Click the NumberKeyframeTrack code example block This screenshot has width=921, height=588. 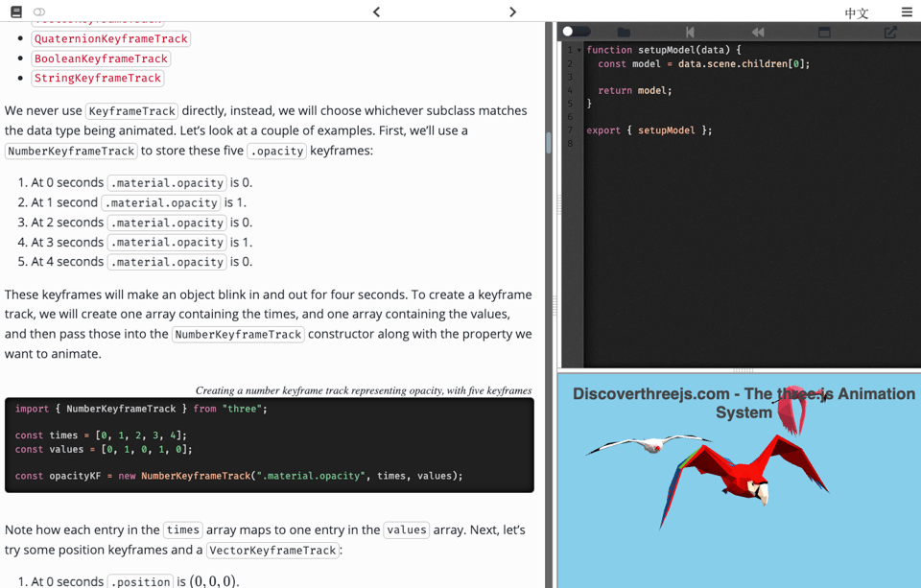(x=269, y=445)
